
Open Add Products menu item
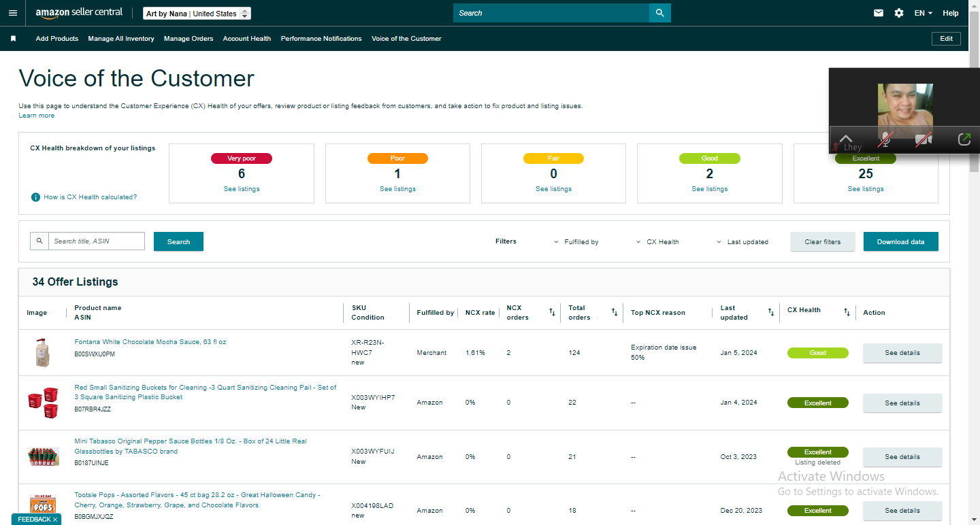coord(57,39)
